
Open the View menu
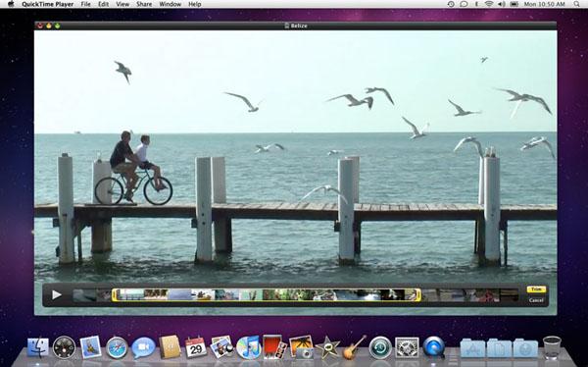[122, 4]
